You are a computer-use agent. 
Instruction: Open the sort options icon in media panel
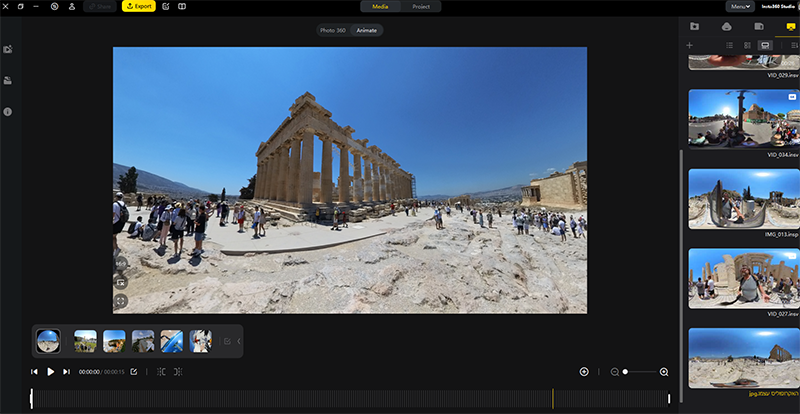794,45
